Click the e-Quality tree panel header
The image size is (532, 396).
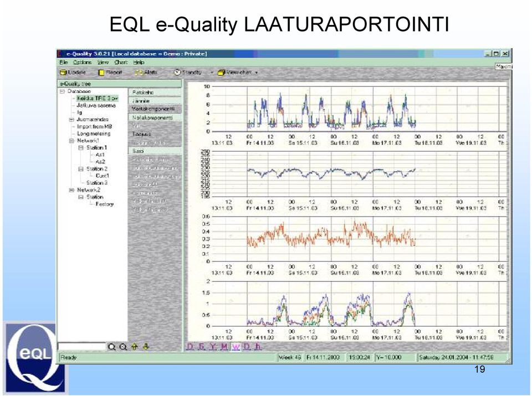point(120,84)
